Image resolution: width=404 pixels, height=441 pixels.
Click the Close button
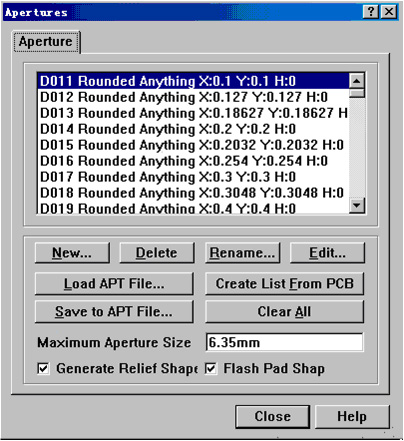[273, 417]
